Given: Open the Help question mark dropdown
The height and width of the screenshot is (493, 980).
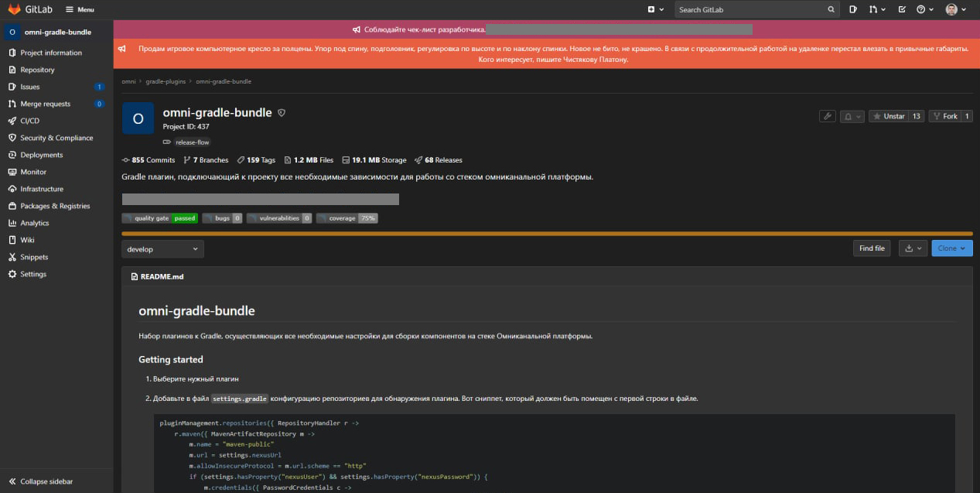Looking at the screenshot, I should (924, 9).
